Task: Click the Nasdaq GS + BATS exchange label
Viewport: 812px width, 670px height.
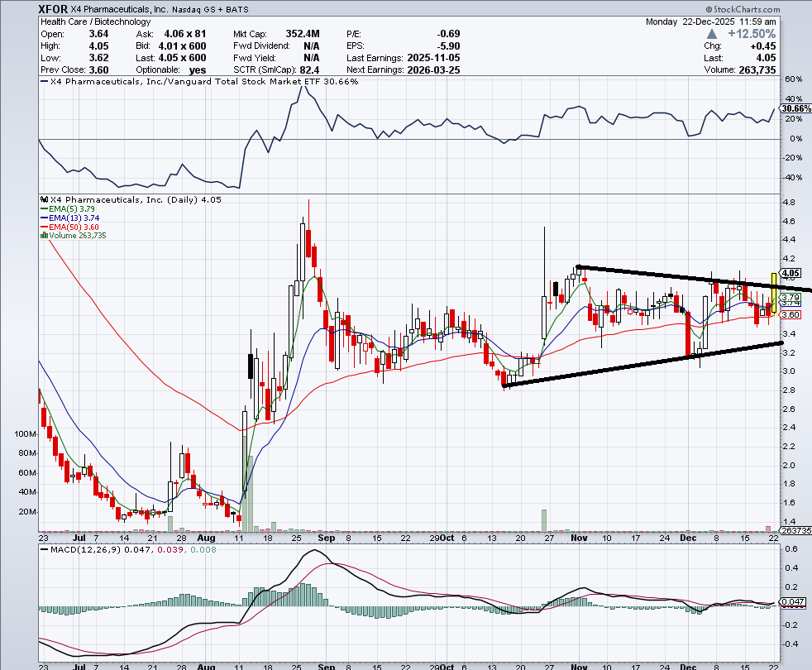Action: tap(210, 9)
